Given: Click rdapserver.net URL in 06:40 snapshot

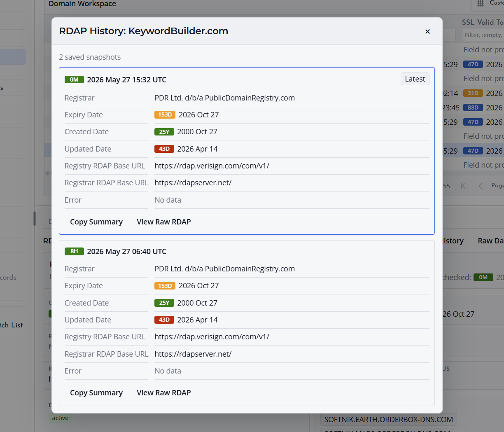Looking at the screenshot, I should [x=193, y=354].
